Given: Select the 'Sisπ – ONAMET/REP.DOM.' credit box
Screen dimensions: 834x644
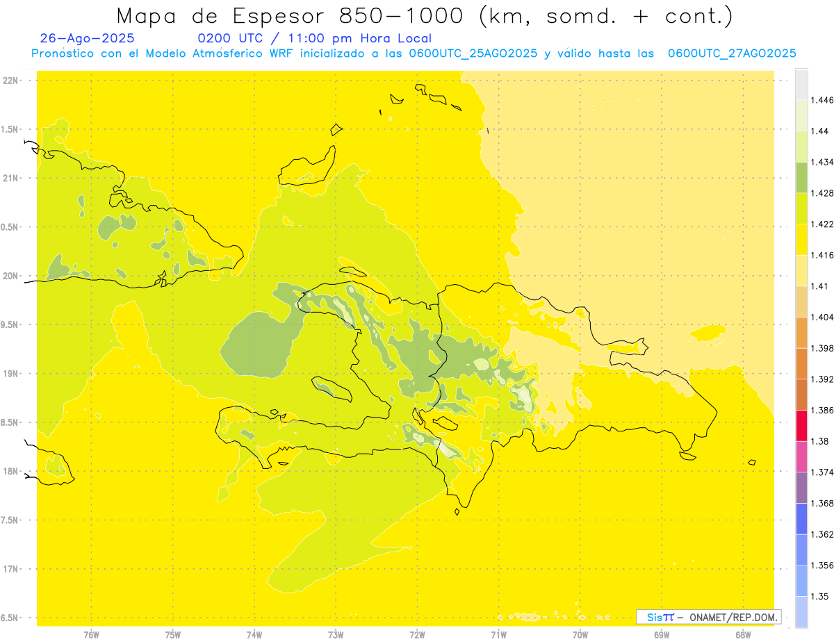Looking at the screenshot, I should tap(709, 617).
